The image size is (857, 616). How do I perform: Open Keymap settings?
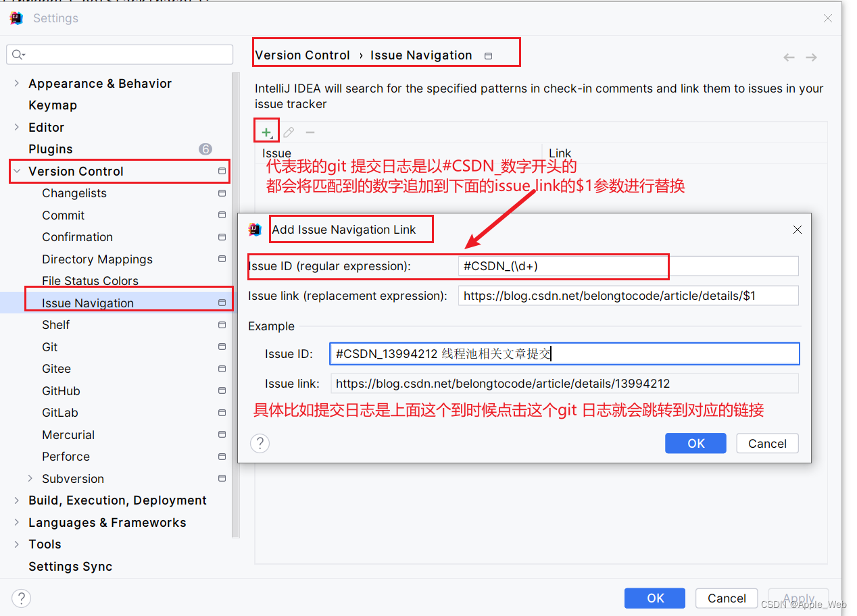point(53,105)
